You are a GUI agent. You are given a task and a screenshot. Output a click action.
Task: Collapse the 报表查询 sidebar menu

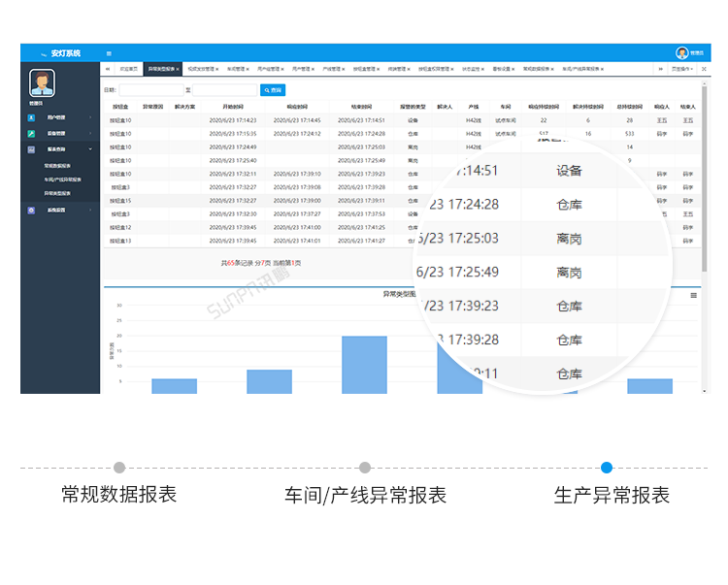90,149
